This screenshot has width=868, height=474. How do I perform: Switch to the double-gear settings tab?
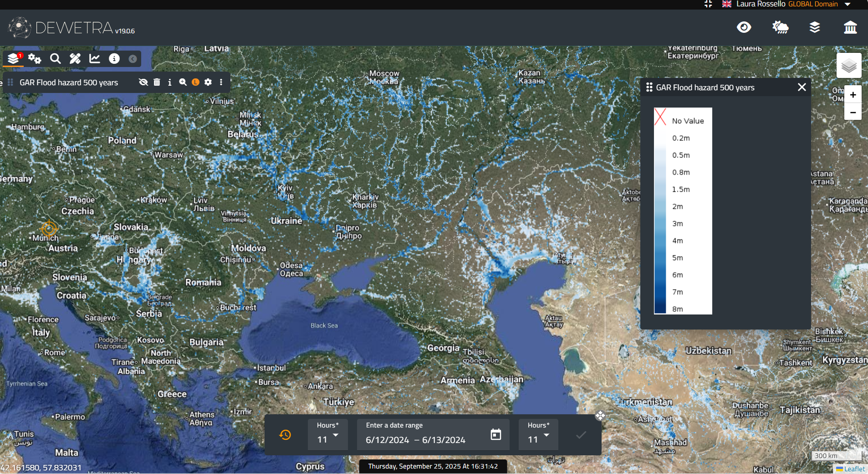pyautogui.click(x=35, y=58)
